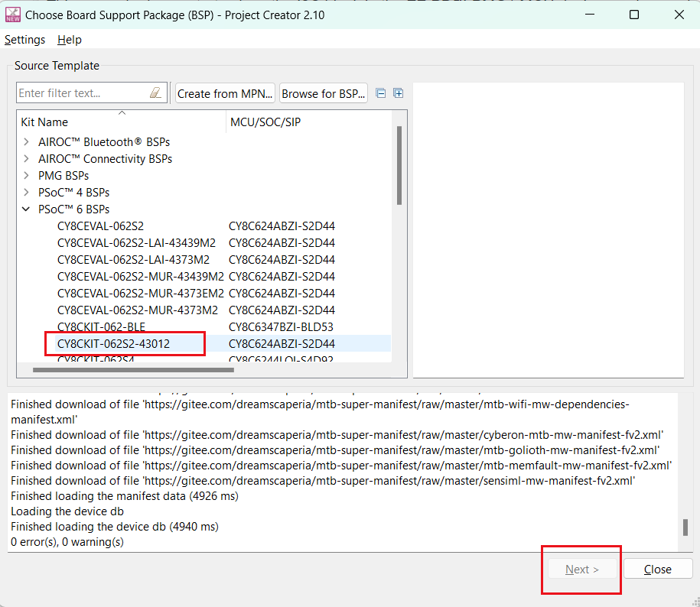Expand all tree items with plus icon
This screenshot has width=700, height=607.
coord(399,93)
